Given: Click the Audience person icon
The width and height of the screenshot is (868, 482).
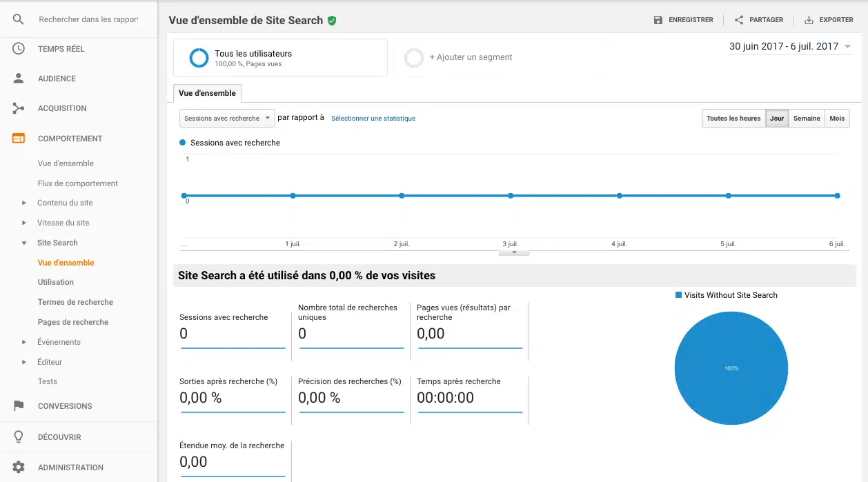Looking at the screenshot, I should click(19, 79).
